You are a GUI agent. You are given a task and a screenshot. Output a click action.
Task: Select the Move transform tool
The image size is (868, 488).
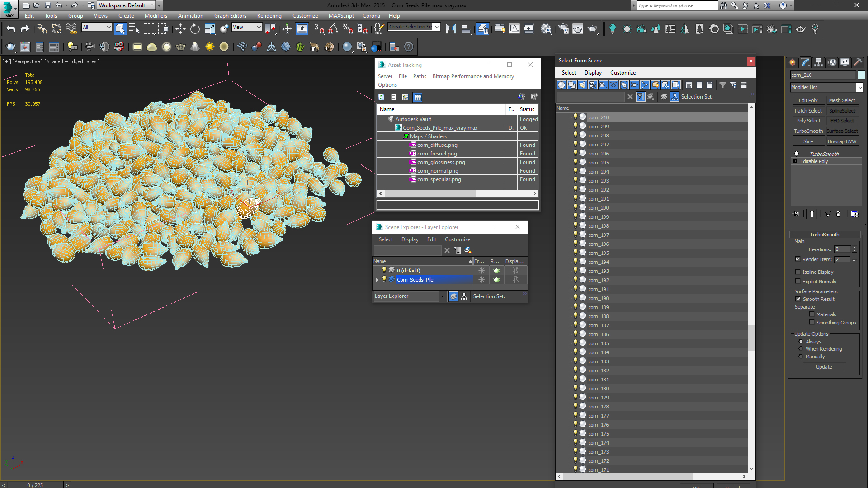point(180,29)
